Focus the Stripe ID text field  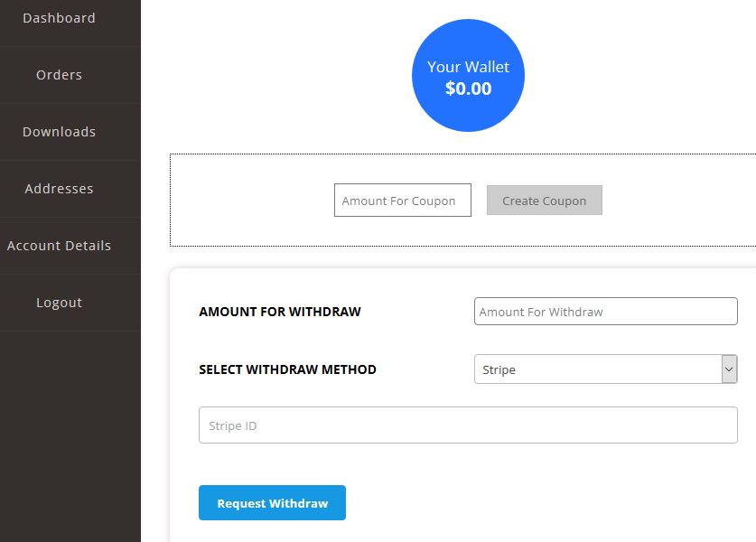[468, 425]
